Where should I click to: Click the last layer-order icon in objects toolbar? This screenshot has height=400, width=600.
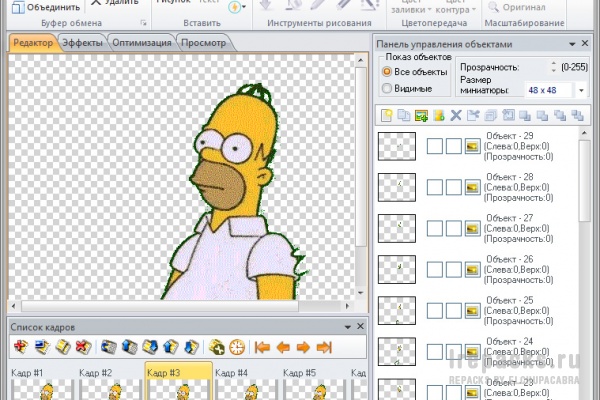click(x=577, y=115)
